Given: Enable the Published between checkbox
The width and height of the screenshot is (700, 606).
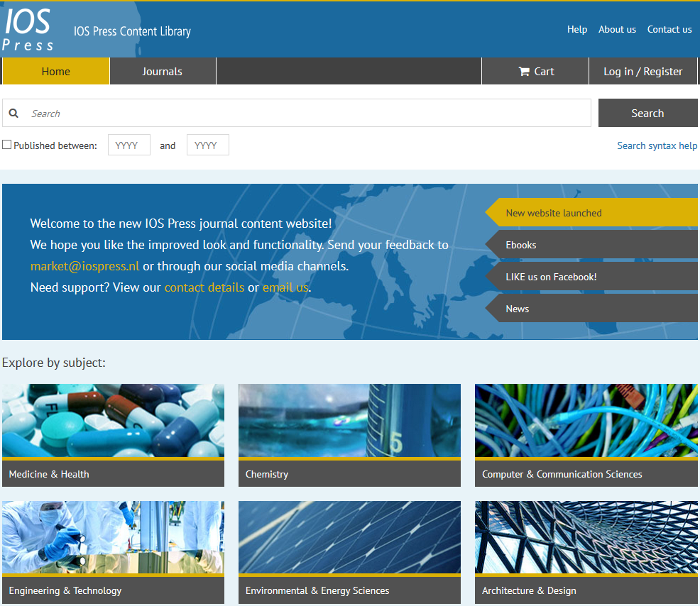Looking at the screenshot, I should 6,145.
